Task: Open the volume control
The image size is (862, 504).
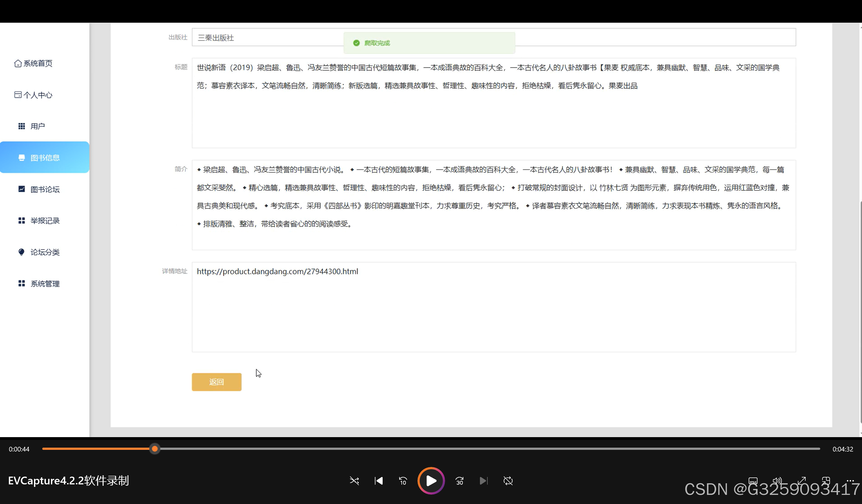Action: tap(777, 481)
